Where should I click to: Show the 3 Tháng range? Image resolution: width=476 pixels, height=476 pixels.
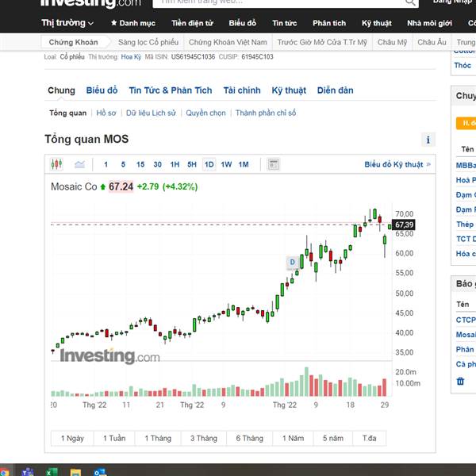click(x=204, y=439)
